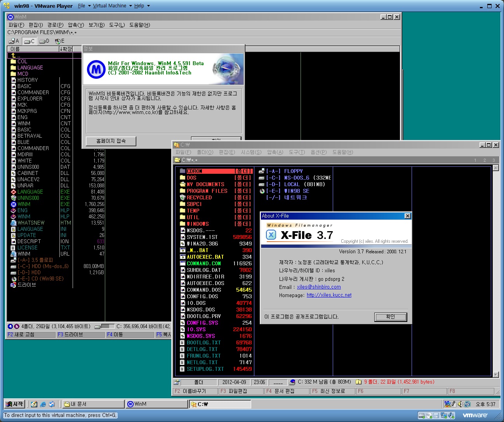Select [-E-] WIN98 SE CD drive in X-File
This screenshot has height=422, width=504.
284,191
